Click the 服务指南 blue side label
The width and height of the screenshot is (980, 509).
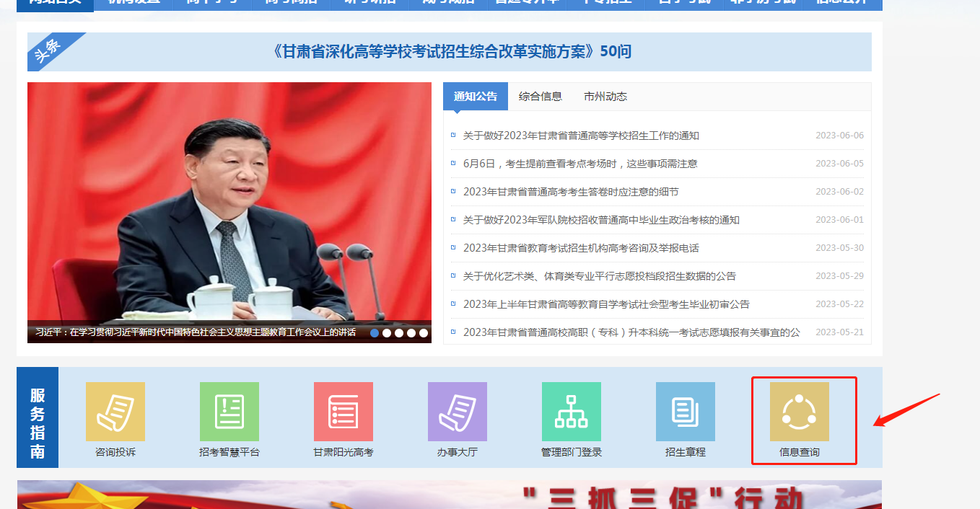(38, 417)
